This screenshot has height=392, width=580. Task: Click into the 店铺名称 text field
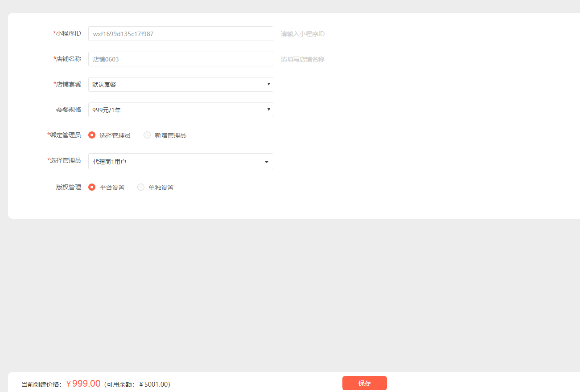point(181,59)
